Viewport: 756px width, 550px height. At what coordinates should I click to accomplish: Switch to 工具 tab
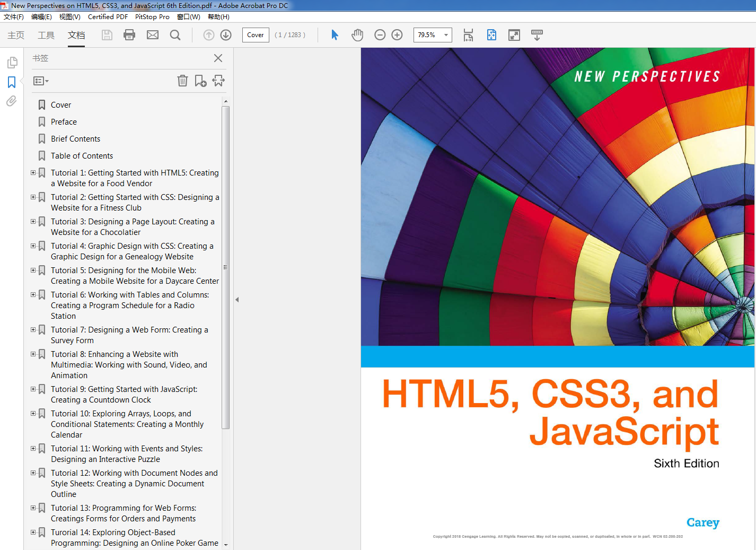click(46, 35)
